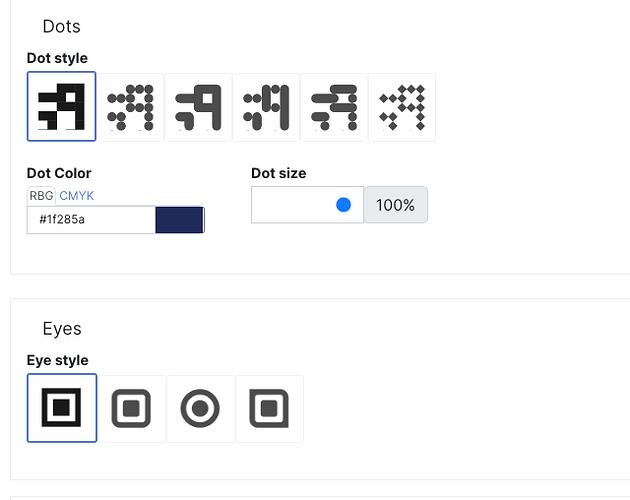
Task: Click the Eyes section heading
Action: [62, 329]
